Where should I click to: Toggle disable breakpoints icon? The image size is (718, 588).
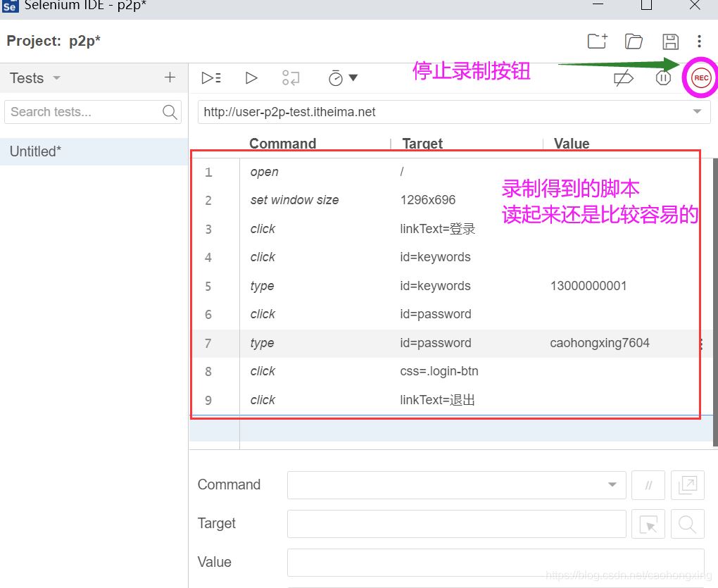623,78
